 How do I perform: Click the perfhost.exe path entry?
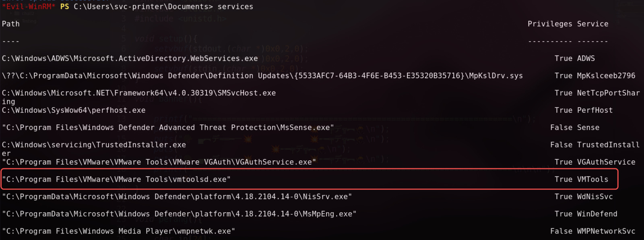click(x=74, y=110)
